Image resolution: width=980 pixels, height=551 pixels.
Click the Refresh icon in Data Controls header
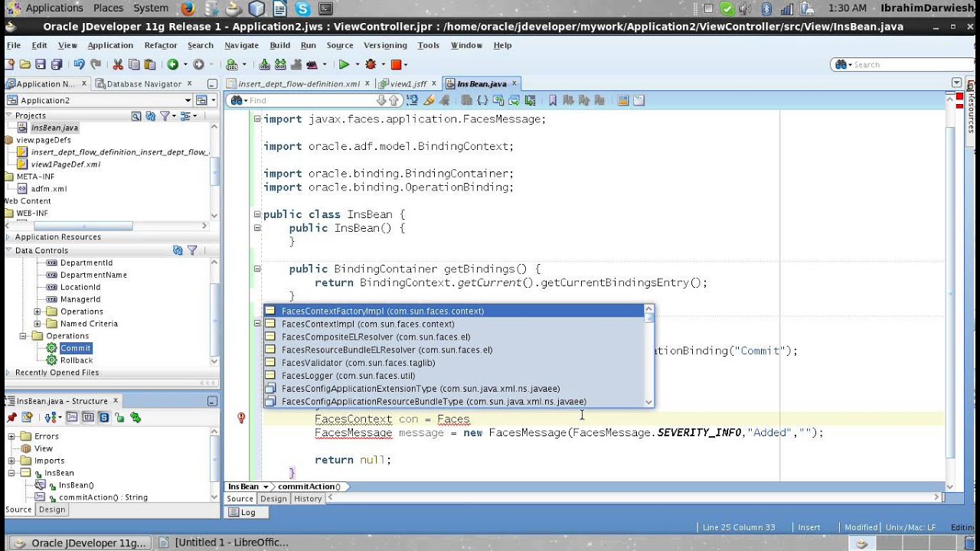click(178, 250)
